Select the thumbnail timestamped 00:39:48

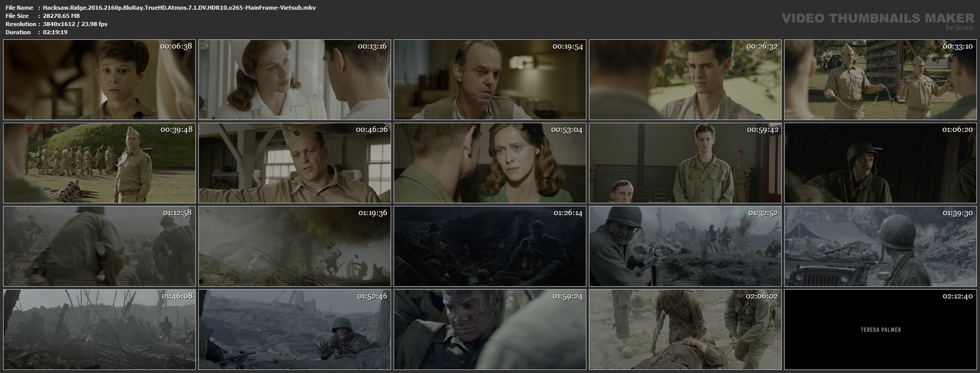[x=99, y=163]
